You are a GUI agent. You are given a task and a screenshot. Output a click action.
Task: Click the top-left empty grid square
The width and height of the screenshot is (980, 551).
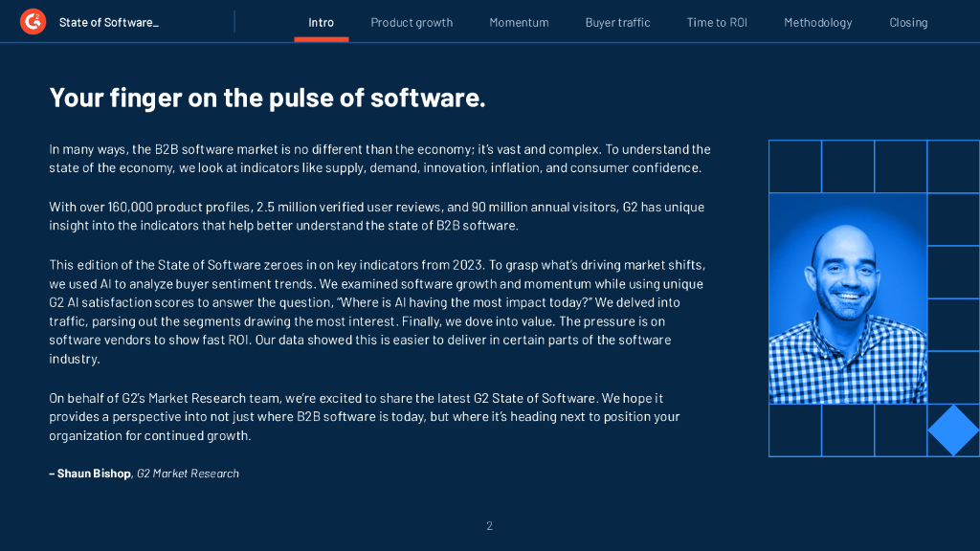click(x=794, y=166)
